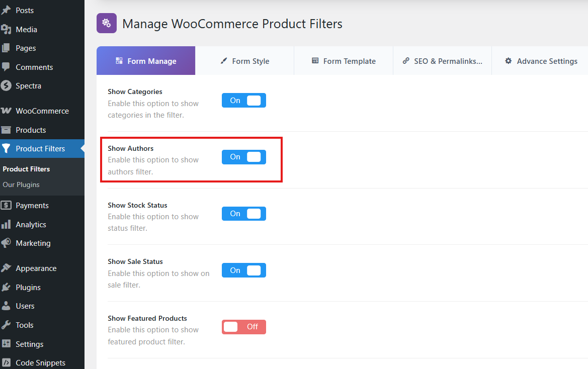Click the Product Filters funnel icon
This screenshot has height=369, width=588.
tap(6, 149)
